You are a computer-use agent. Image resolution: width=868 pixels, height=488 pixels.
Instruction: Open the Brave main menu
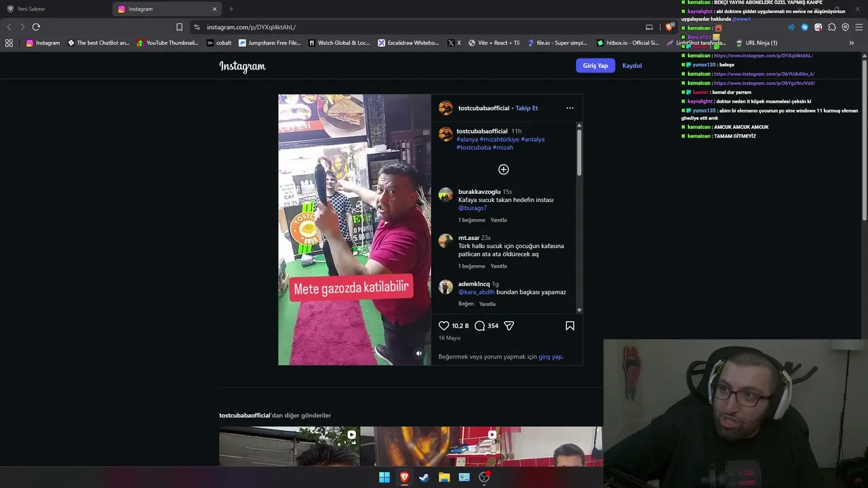[859, 27]
